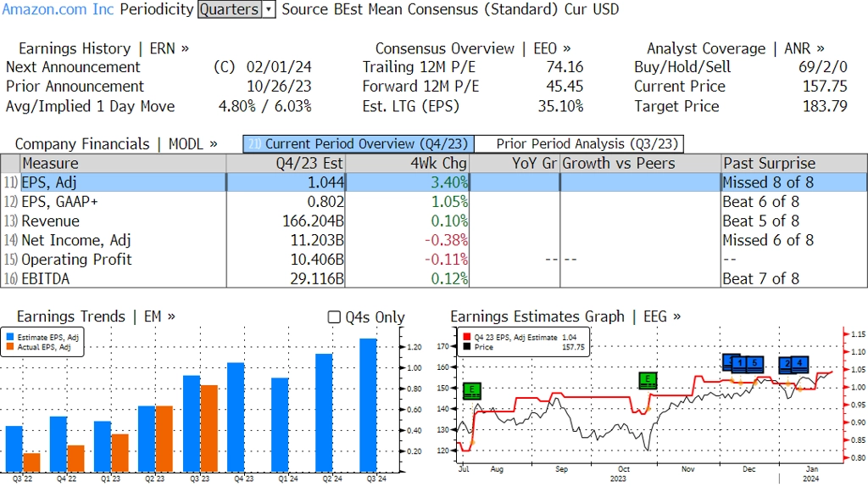868x487 pixels.
Task: Select the blue event marker labeled 5
Action: (x=755, y=363)
